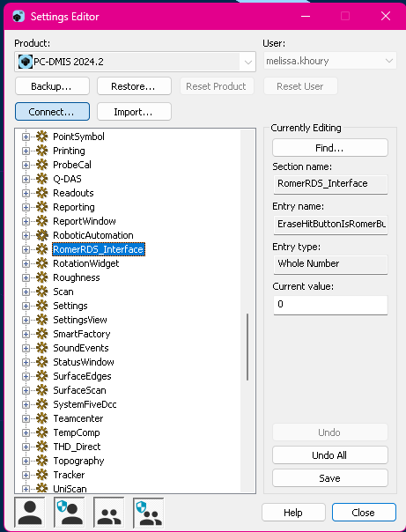
Task: Select the RomerRDS_Interface tree item
Action: click(99, 249)
